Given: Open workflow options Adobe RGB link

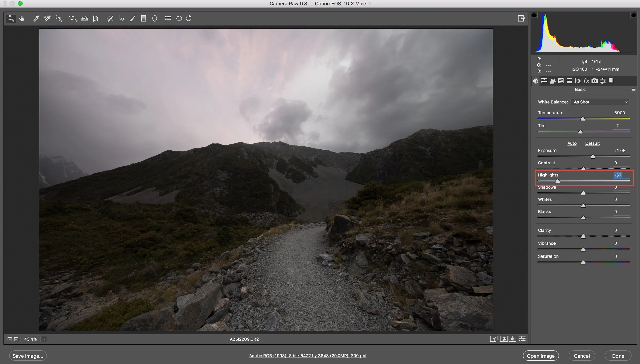Looking at the screenshot, I should click(x=307, y=356).
